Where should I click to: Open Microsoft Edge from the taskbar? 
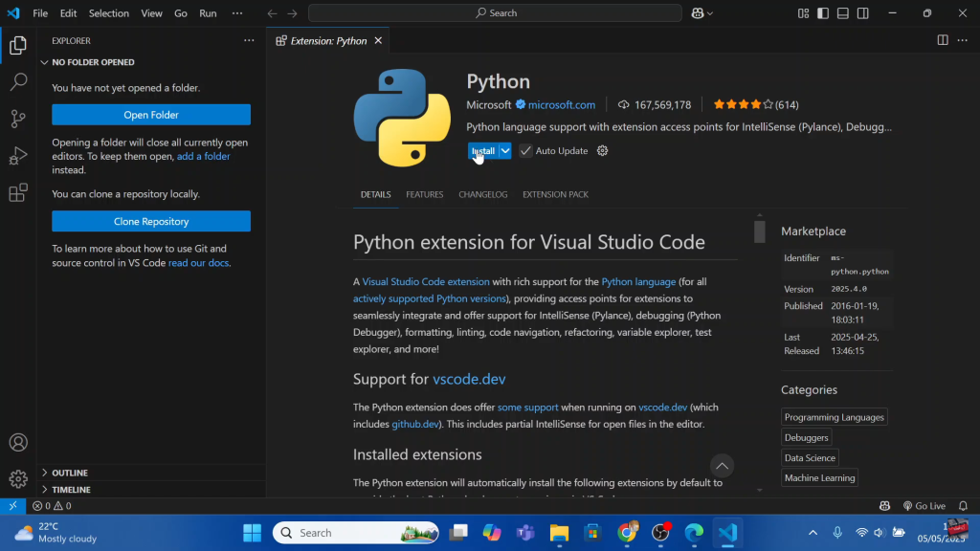[x=694, y=532]
